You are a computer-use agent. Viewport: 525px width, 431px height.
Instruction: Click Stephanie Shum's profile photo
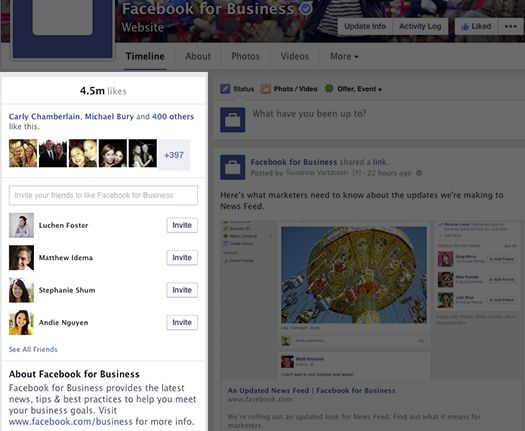[x=21, y=290]
